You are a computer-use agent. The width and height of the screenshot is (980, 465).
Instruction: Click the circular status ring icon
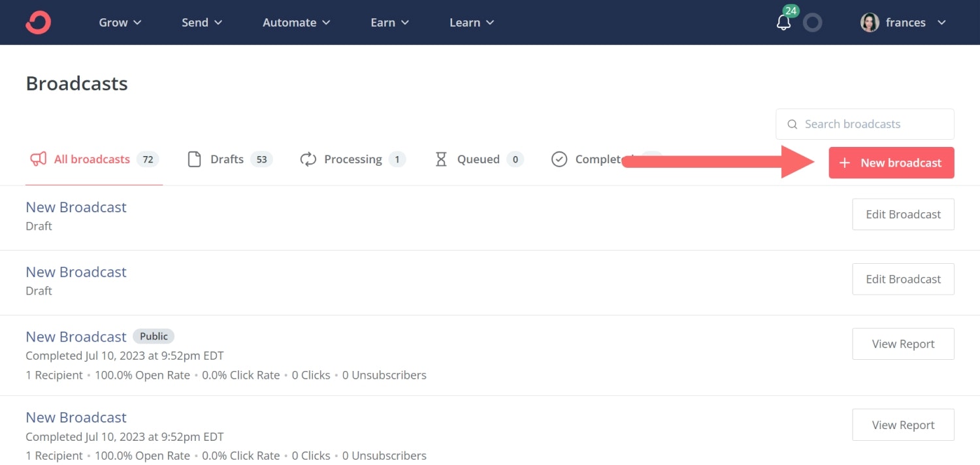pyautogui.click(x=812, y=23)
